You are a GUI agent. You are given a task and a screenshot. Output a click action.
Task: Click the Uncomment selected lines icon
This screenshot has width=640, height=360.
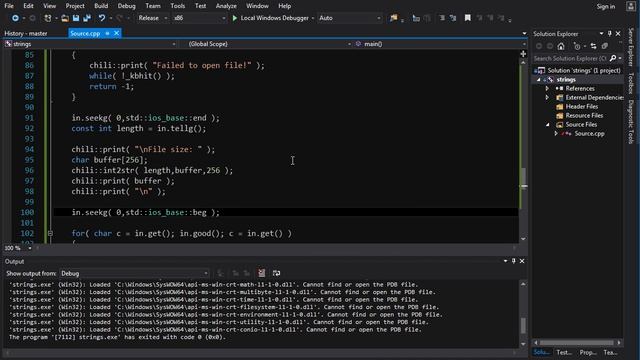click(453, 18)
